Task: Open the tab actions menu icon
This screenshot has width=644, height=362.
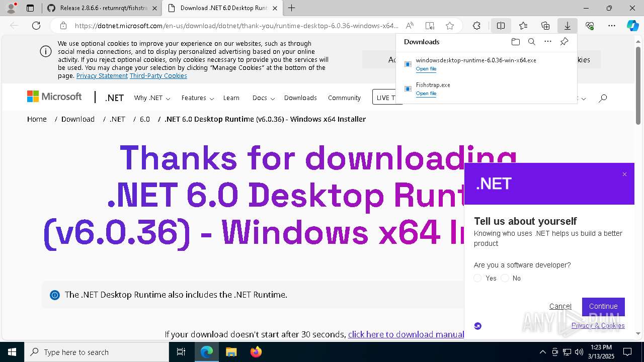Action: point(30,8)
